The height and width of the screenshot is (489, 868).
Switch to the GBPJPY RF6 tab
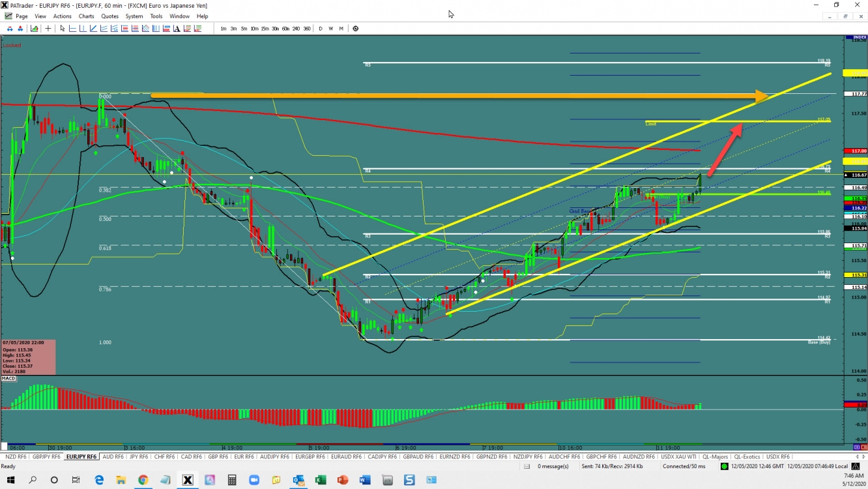tap(46, 457)
